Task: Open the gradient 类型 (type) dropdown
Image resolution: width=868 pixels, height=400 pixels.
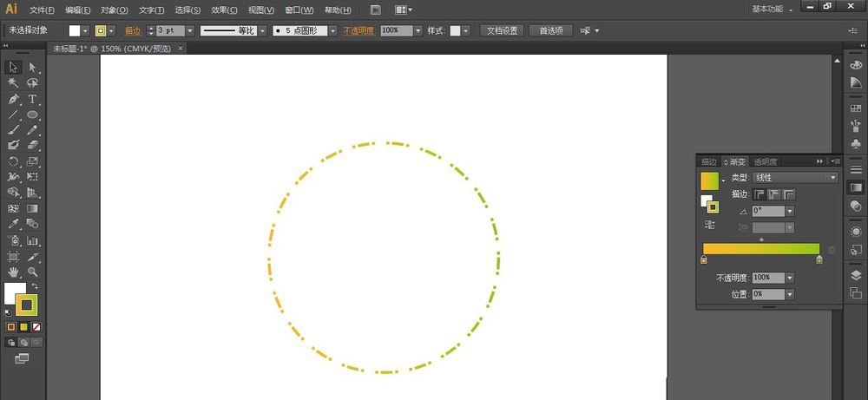Action: pyautogui.click(x=795, y=178)
